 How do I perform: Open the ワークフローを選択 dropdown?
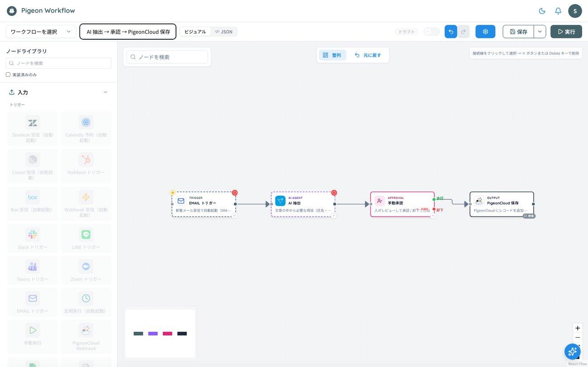pos(41,32)
